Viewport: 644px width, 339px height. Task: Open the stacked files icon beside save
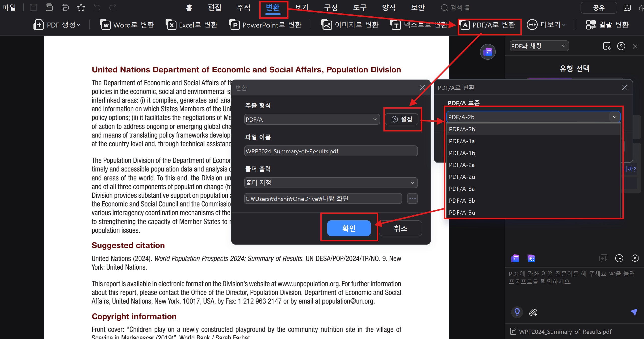click(x=49, y=7)
